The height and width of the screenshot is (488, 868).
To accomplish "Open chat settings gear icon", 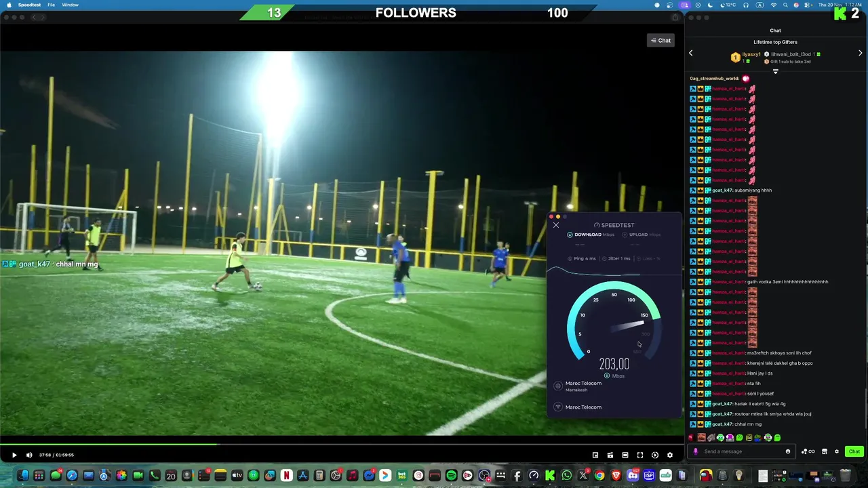I will 837,451.
